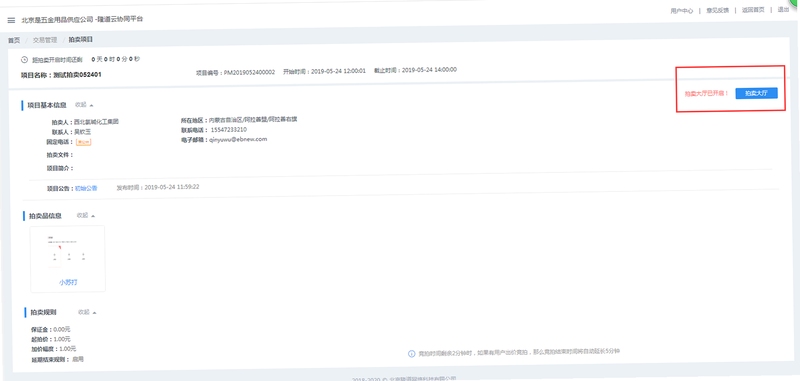Click the 拍卖人 company name
This screenshot has height=381, width=800.
click(96, 122)
